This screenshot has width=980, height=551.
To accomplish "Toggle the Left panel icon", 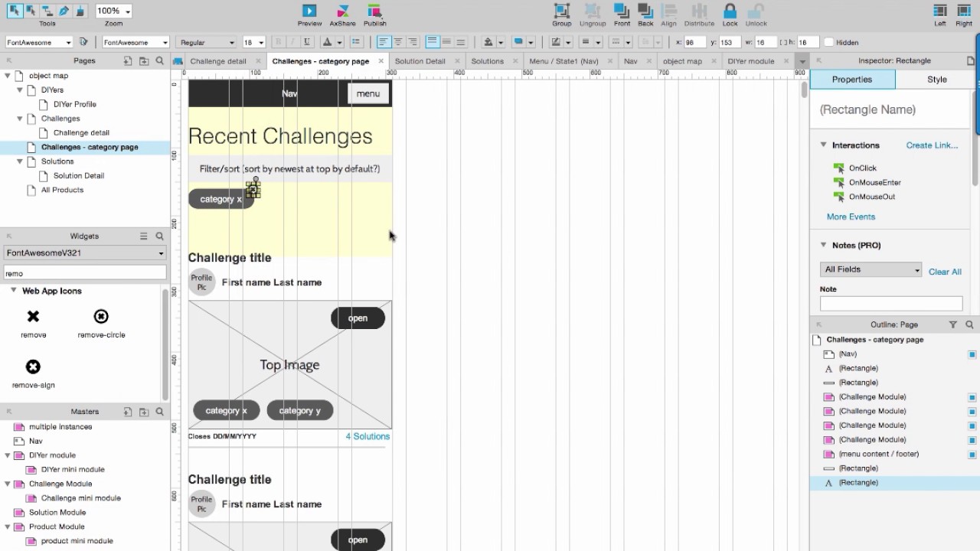I will [x=940, y=11].
